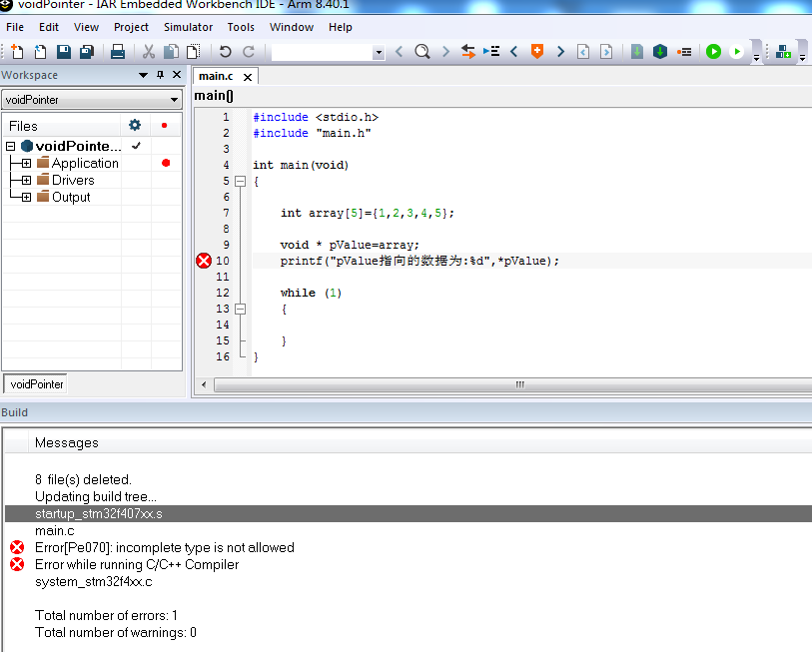
Task: Expand the Drivers folder
Action: pos(26,180)
